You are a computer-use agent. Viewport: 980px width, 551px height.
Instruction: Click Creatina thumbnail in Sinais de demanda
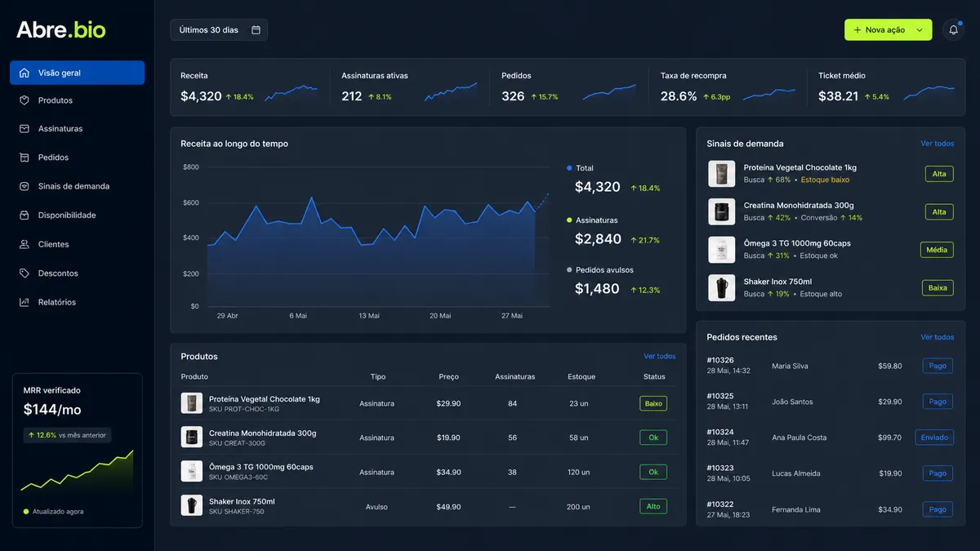coord(721,211)
